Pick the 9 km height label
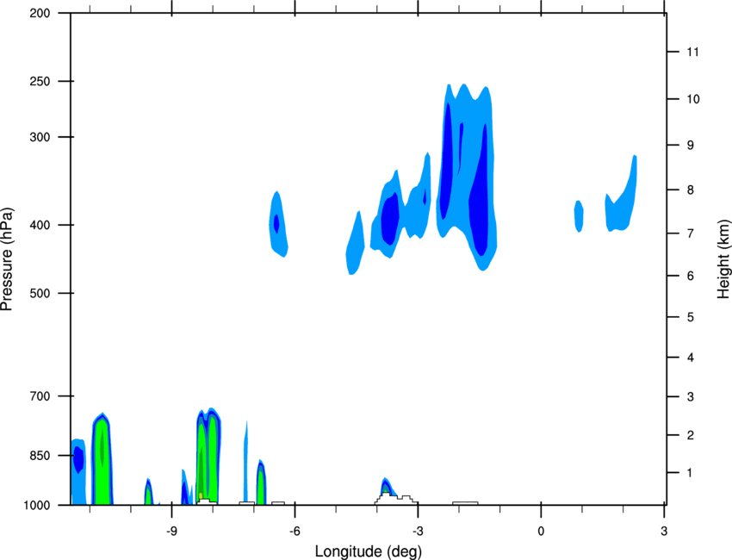This screenshot has height=560, width=732. click(690, 146)
